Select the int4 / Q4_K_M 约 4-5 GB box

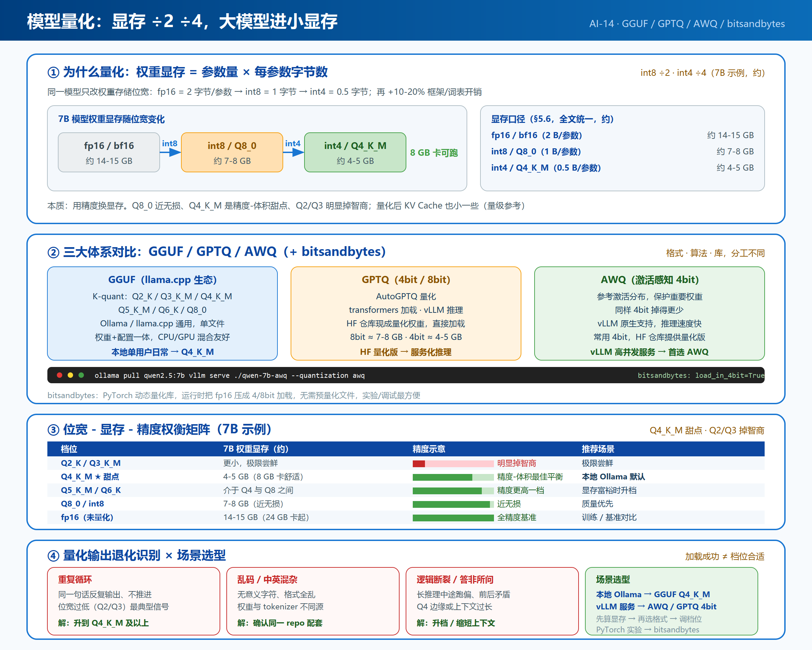355,152
